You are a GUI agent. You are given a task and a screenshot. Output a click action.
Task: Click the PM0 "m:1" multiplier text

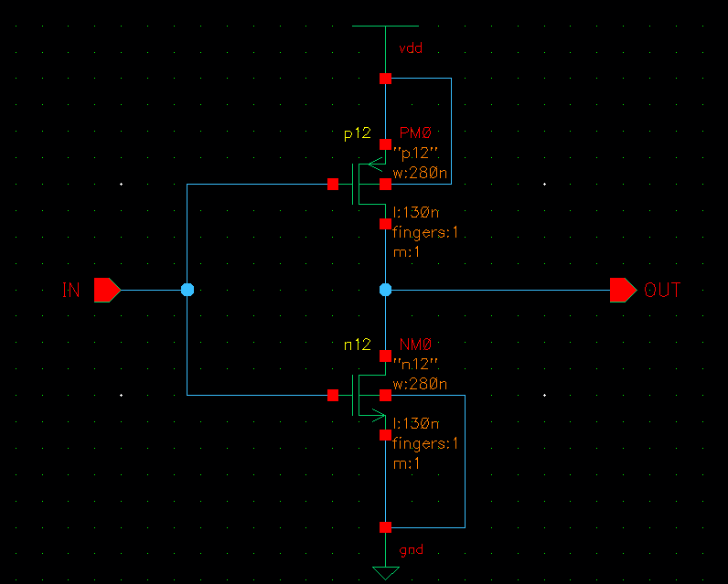(407, 252)
